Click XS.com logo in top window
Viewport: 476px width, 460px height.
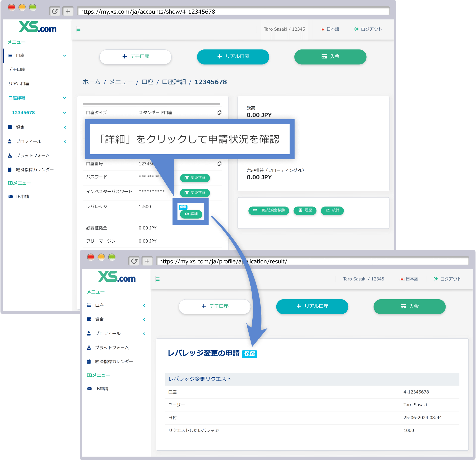[x=38, y=27]
